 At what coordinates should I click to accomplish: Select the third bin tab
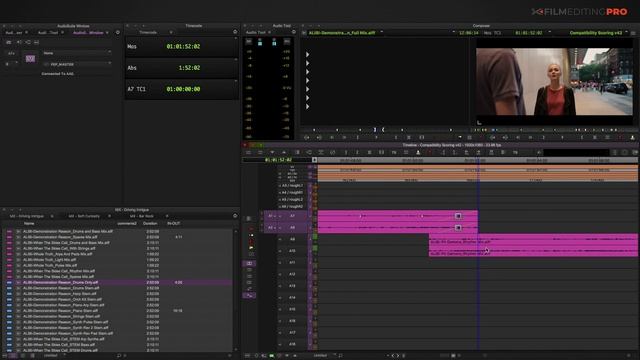coord(142,216)
